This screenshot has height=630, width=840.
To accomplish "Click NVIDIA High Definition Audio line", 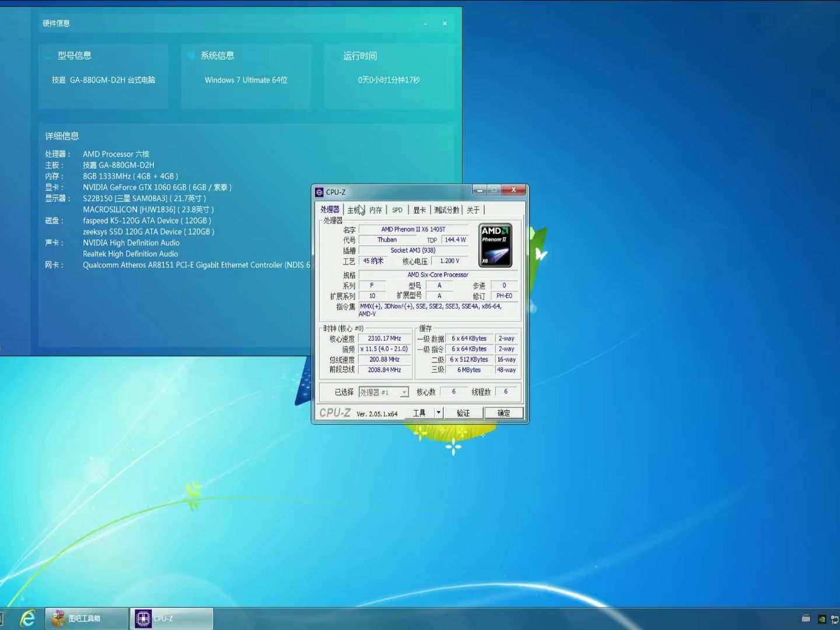I will click(131, 243).
